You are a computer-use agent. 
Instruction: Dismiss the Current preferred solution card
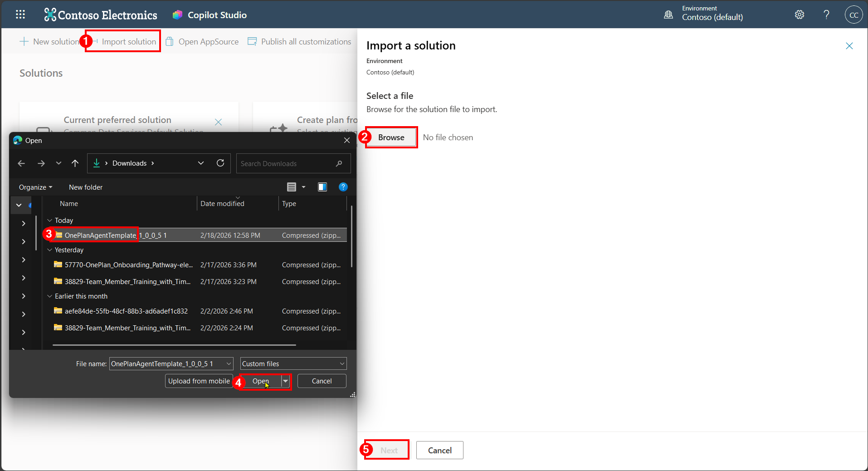point(218,122)
